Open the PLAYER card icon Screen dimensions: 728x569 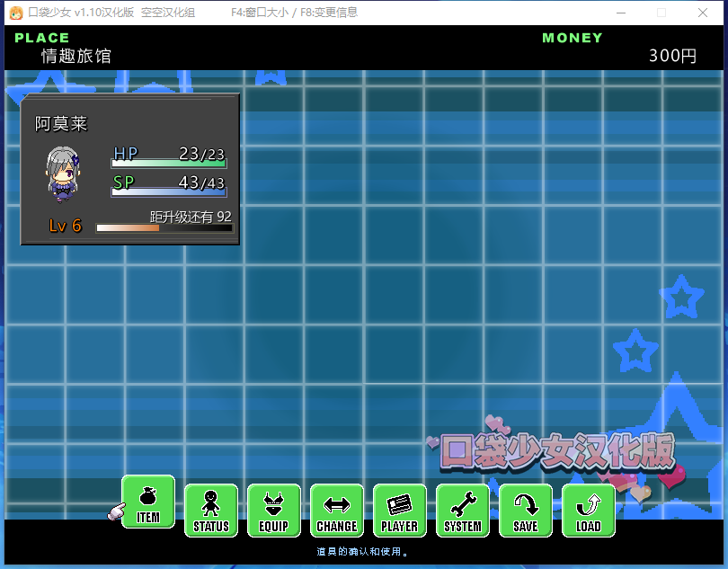point(400,511)
